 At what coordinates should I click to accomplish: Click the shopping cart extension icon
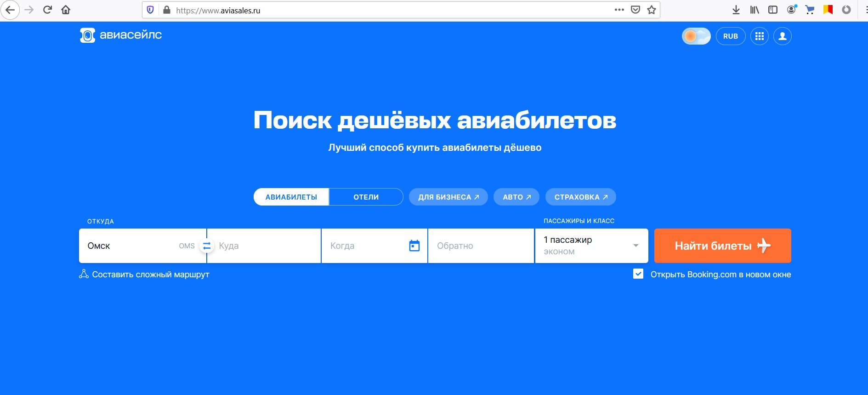pos(810,10)
